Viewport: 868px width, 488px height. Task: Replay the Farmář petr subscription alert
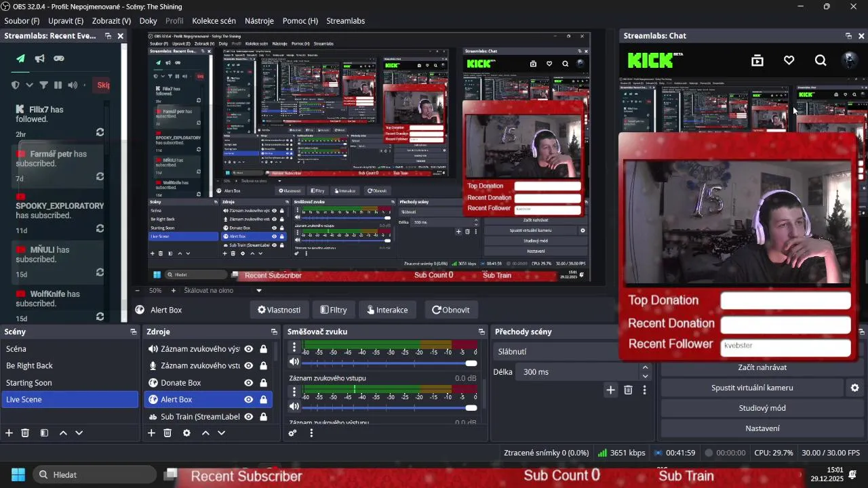(100, 176)
